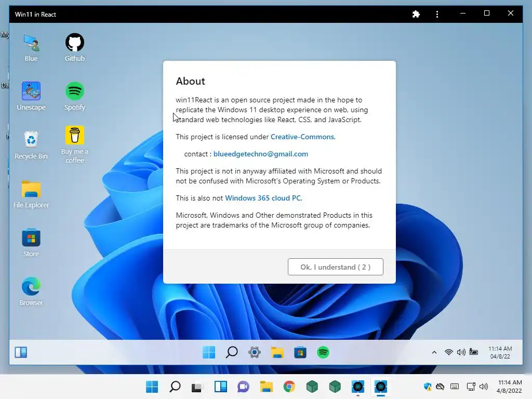Open File Explorer on the host taskbar
Image resolution: width=532 pixels, height=399 pixels.
[267, 387]
